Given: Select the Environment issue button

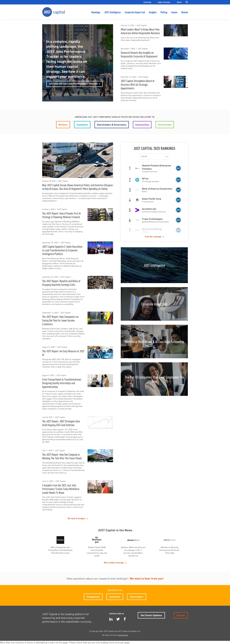Looking at the screenshot, I should click(x=165, y=125).
